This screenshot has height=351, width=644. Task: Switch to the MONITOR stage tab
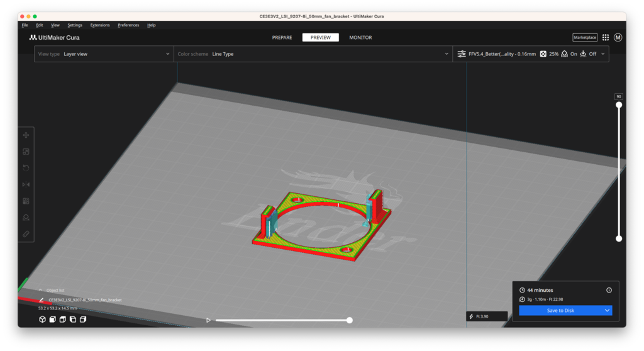360,37
